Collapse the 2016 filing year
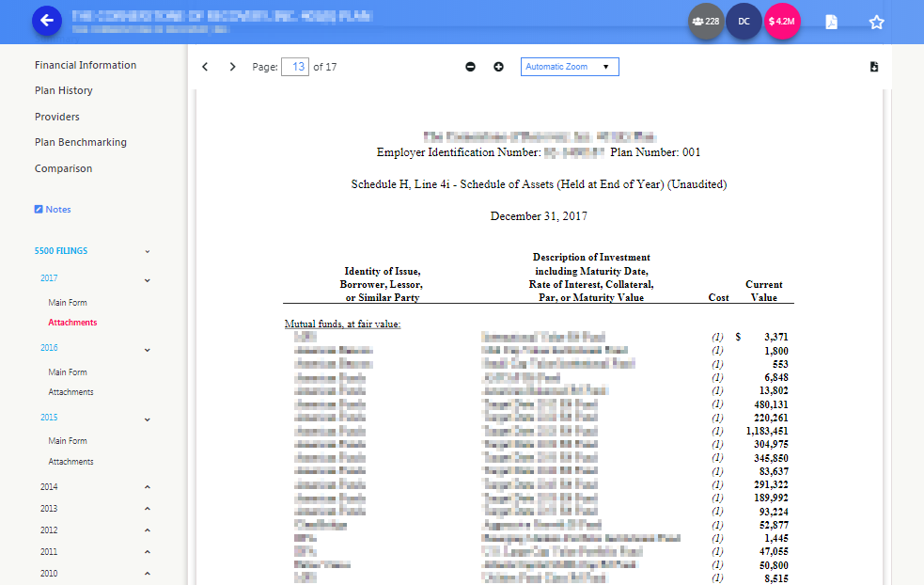The height and width of the screenshot is (585, 924). [148, 349]
